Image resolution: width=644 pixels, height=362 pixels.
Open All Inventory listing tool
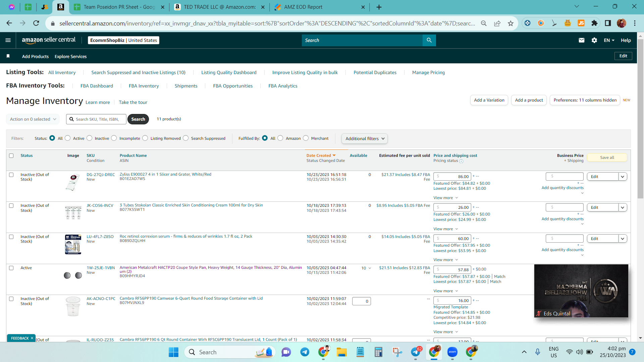pos(62,72)
